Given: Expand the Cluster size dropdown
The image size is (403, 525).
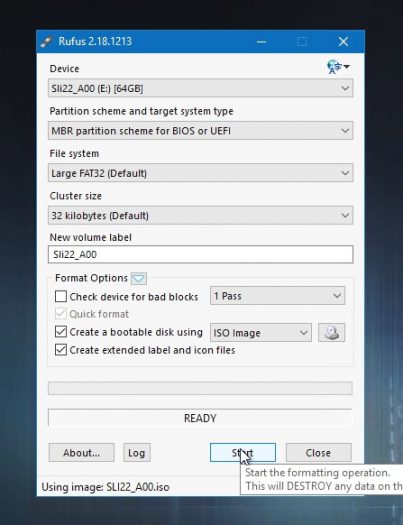Looking at the screenshot, I should click(200, 215).
